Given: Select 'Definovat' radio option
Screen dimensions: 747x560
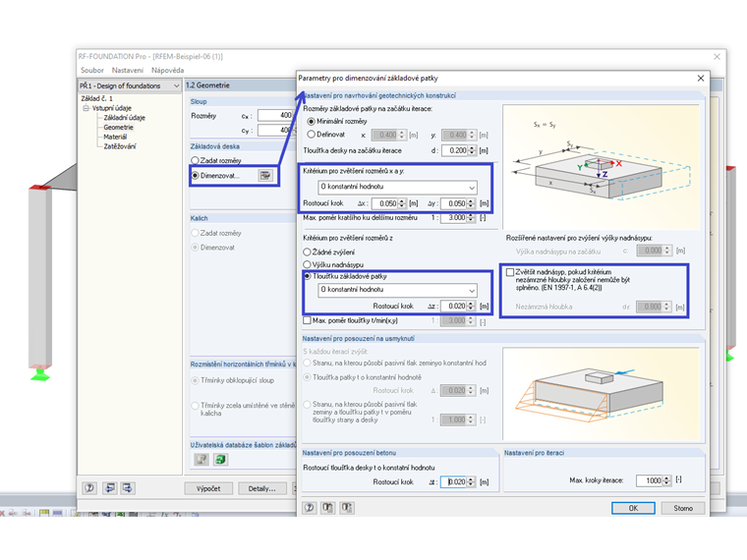Looking at the screenshot, I should [x=312, y=135].
